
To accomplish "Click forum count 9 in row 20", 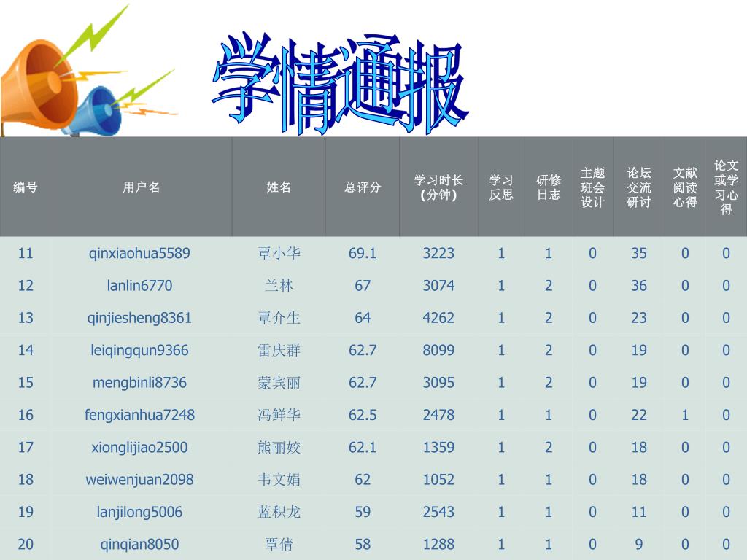I will [639, 545].
